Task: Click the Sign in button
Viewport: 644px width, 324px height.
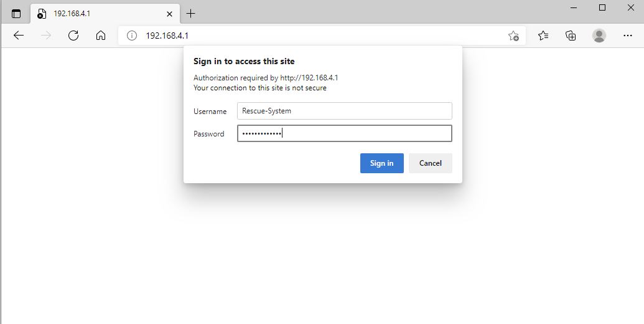Action: click(382, 163)
